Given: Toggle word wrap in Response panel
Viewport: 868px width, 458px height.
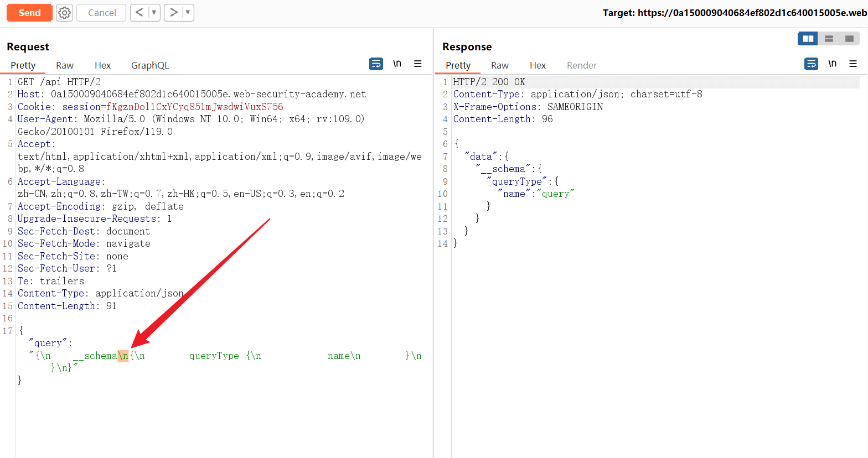Looking at the screenshot, I should coord(811,64).
